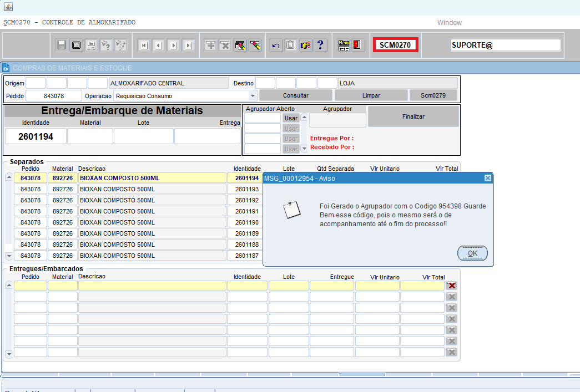Open the Operacao dropdown list
Image resolution: width=580 pixels, height=392 pixels.
(x=253, y=96)
